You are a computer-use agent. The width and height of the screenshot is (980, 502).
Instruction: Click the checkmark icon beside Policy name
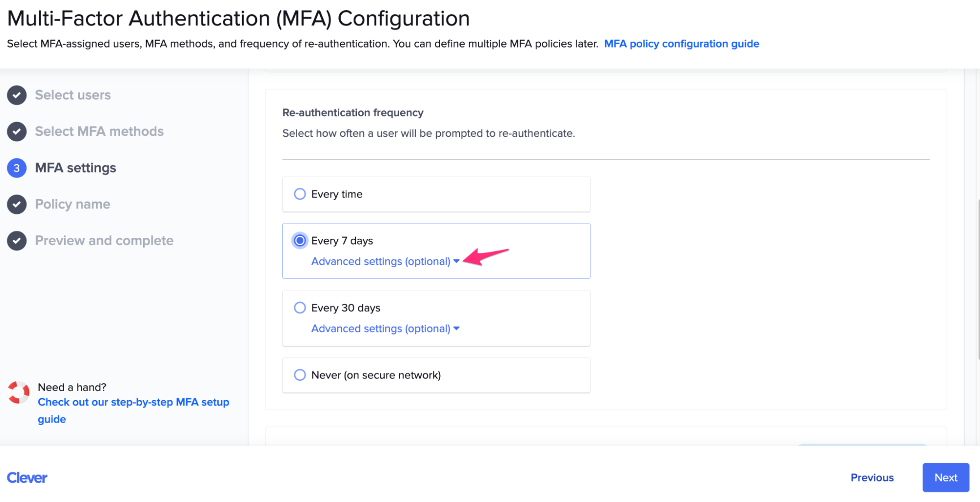click(x=17, y=204)
